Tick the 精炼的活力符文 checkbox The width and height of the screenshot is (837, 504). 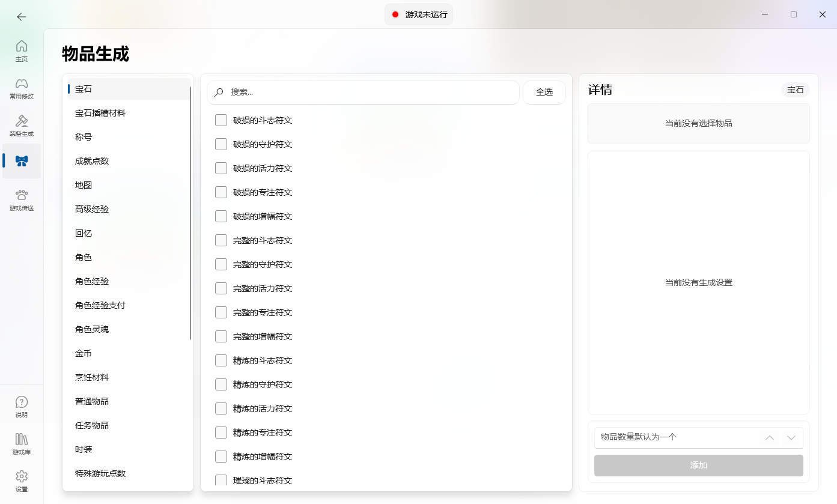(x=221, y=408)
